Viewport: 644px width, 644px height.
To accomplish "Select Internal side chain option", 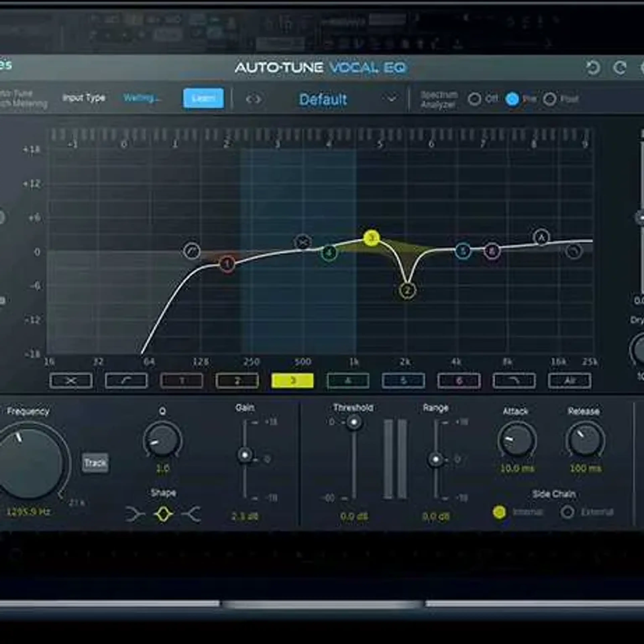I will pyautogui.click(x=499, y=512).
